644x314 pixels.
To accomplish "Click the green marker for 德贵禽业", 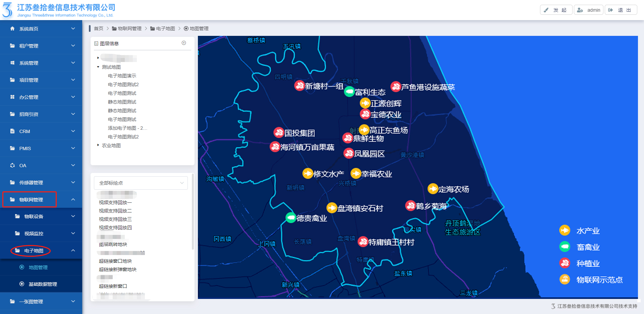I will pyautogui.click(x=290, y=218).
